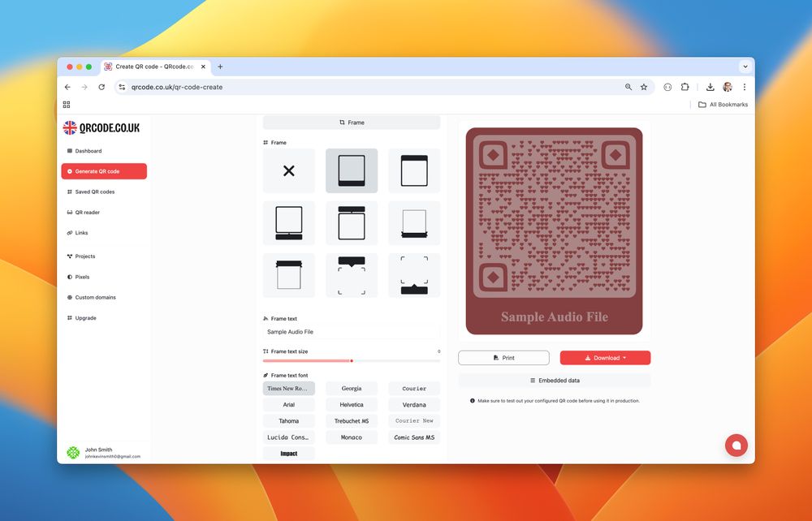Switch to the Create QR code tab

click(x=153, y=67)
